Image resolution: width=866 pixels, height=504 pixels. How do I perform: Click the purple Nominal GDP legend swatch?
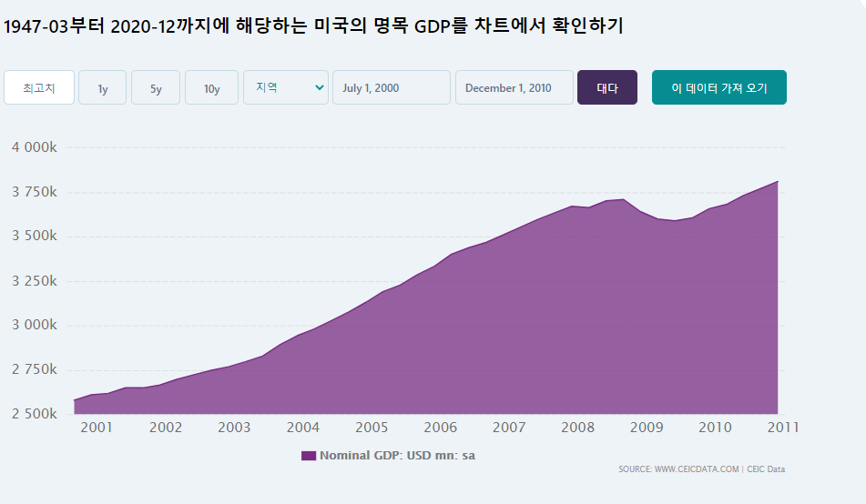308,456
